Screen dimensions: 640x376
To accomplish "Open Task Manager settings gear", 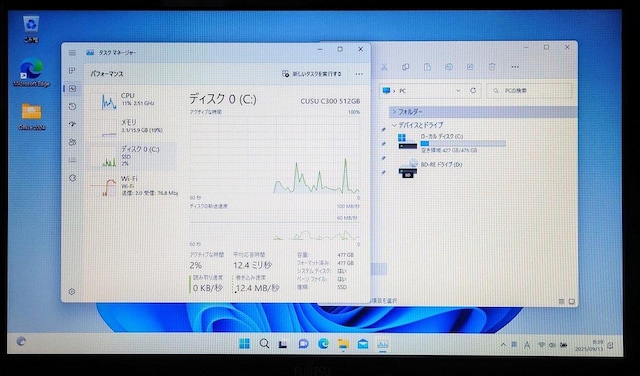I will pyautogui.click(x=72, y=291).
